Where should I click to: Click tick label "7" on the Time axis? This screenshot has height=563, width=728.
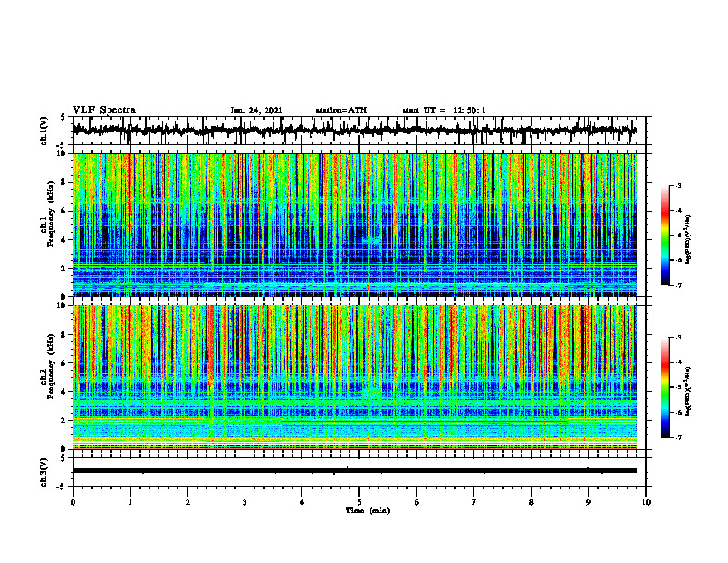(x=474, y=502)
